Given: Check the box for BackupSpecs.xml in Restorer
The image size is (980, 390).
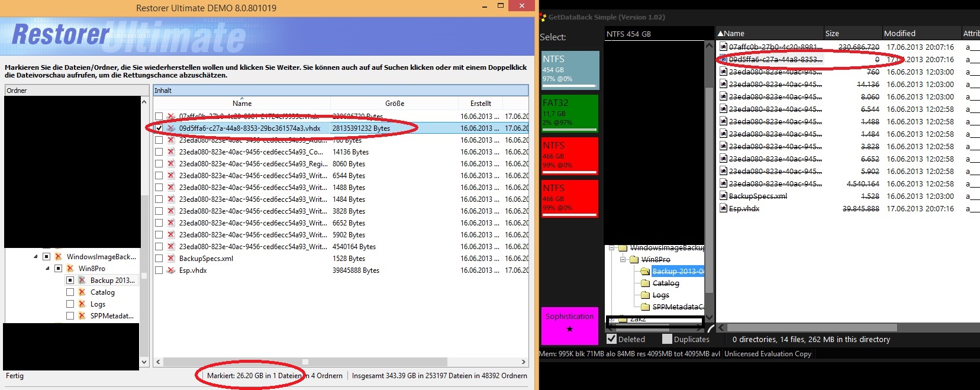Looking at the screenshot, I should pyautogui.click(x=159, y=259).
